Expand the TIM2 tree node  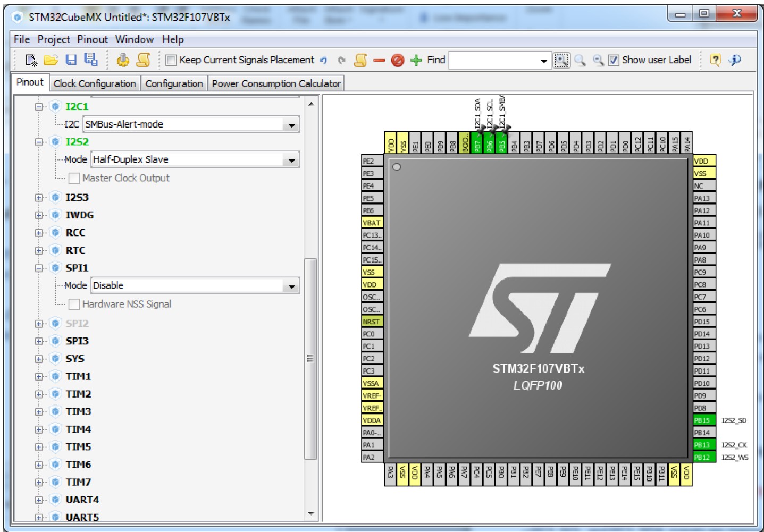(39, 394)
